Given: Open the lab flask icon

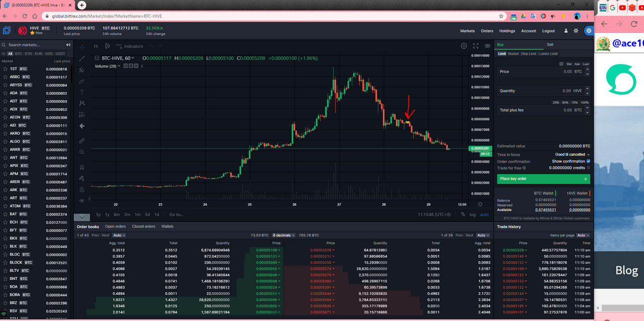Looking at the screenshot, I should (566, 31).
